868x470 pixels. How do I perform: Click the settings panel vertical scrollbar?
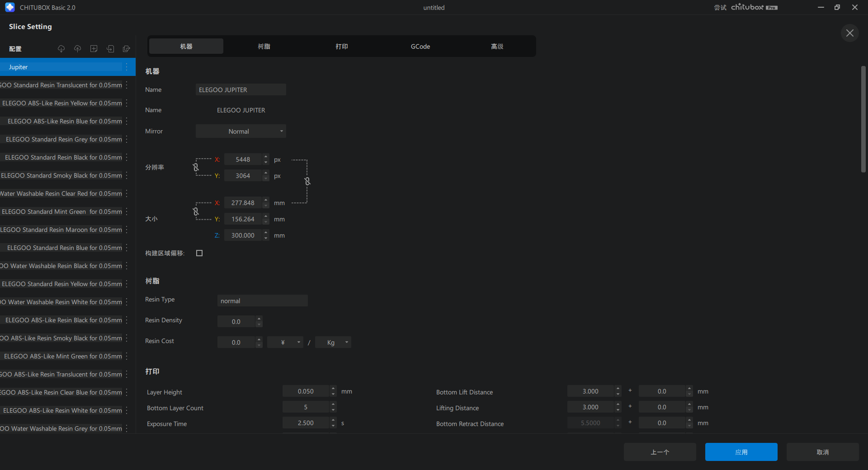[863, 119]
